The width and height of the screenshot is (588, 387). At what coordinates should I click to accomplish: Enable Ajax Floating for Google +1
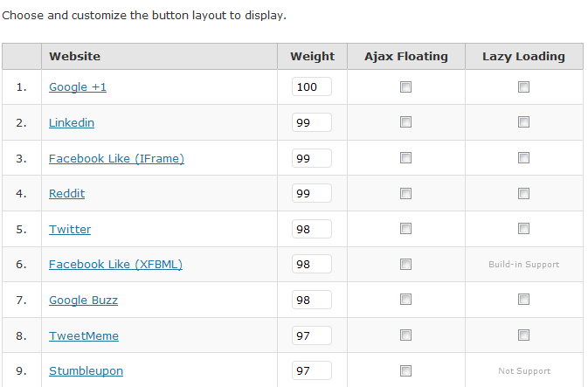(x=405, y=87)
